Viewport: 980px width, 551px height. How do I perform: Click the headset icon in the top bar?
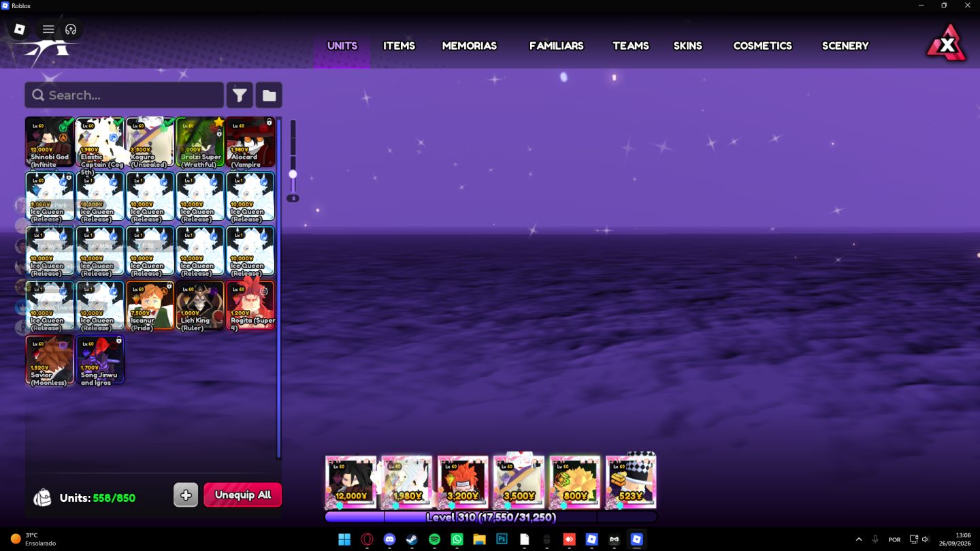click(71, 29)
